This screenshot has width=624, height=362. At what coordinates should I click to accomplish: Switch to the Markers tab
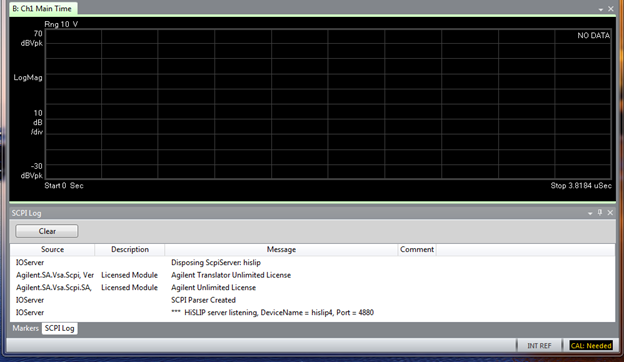(25, 328)
